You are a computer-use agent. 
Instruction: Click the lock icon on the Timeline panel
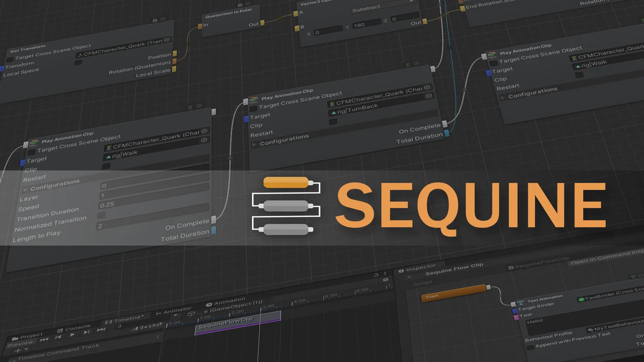pos(376,275)
